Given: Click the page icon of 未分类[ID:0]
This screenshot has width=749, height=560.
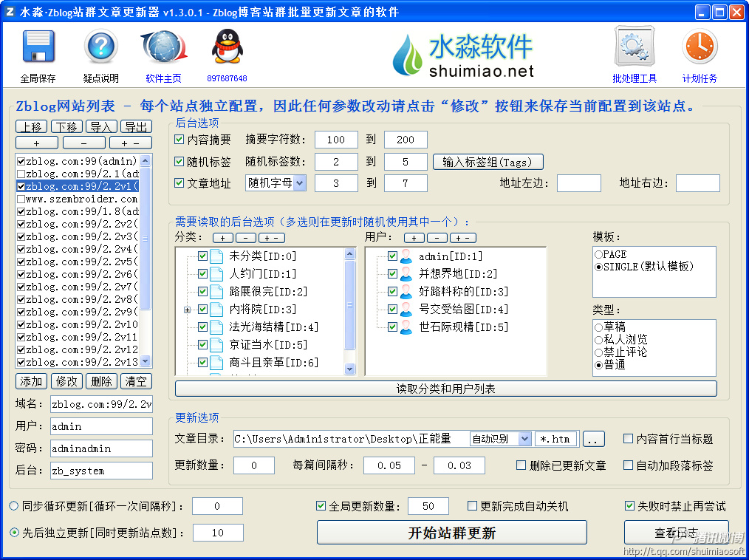Looking at the screenshot, I should 217,256.
